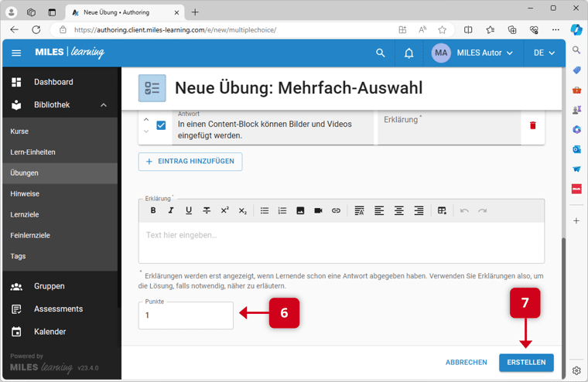
Task: Open the DE language dropdown
Action: coord(544,53)
